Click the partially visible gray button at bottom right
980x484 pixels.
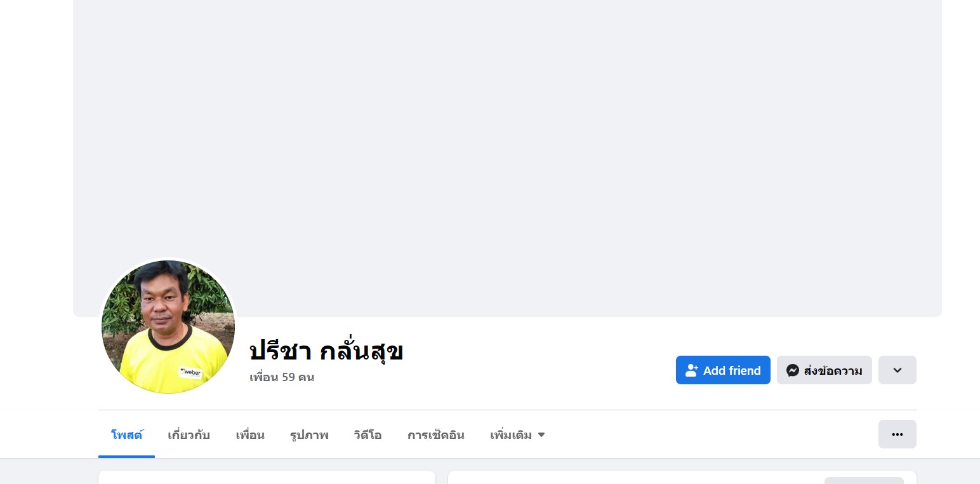[x=863, y=480]
